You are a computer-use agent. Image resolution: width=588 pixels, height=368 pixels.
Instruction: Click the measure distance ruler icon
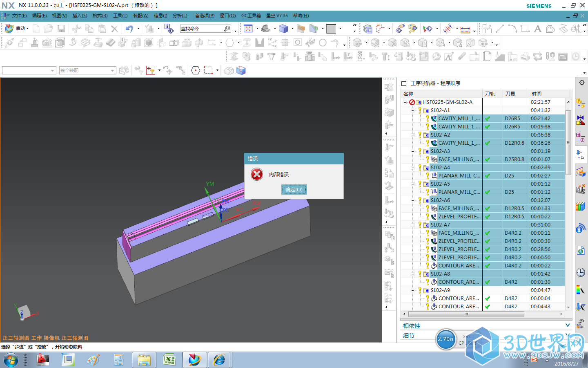(465, 29)
